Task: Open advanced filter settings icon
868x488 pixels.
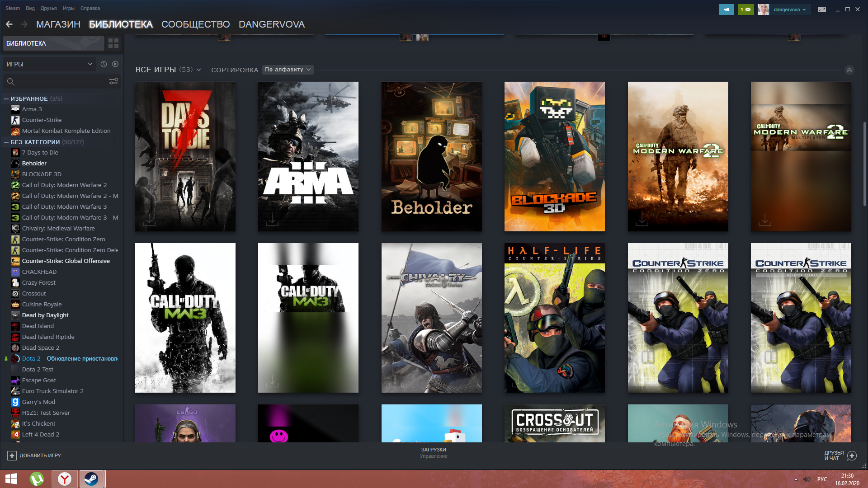Action: (113, 81)
